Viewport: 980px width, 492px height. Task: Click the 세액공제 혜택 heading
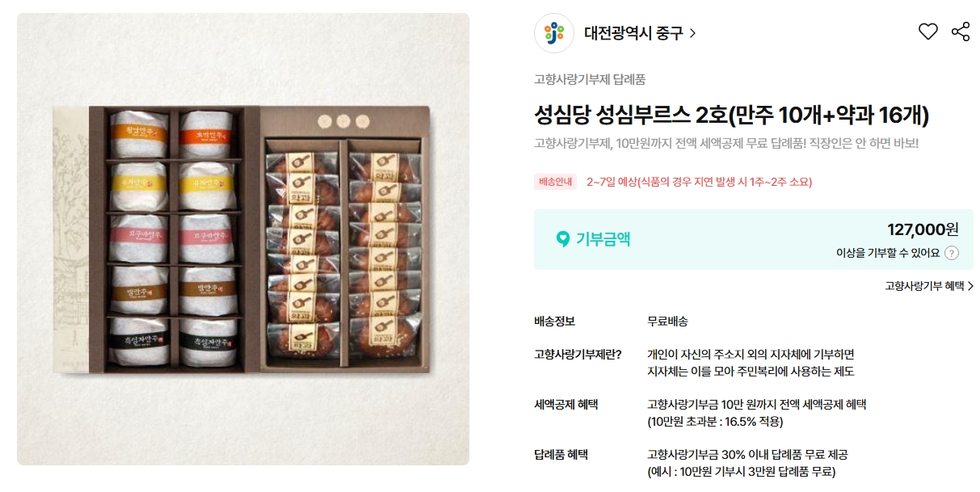point(566,404)
